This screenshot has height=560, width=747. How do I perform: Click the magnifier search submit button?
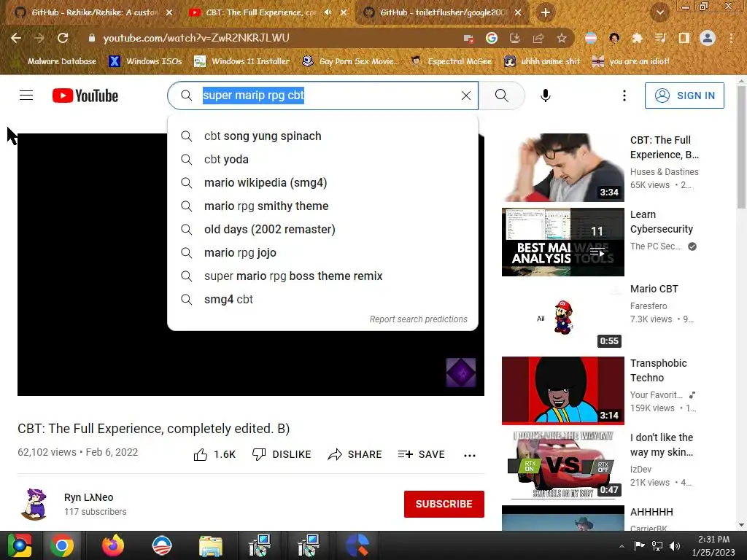(502, 96)
